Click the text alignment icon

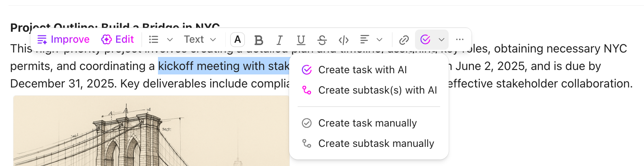(365, 39)
